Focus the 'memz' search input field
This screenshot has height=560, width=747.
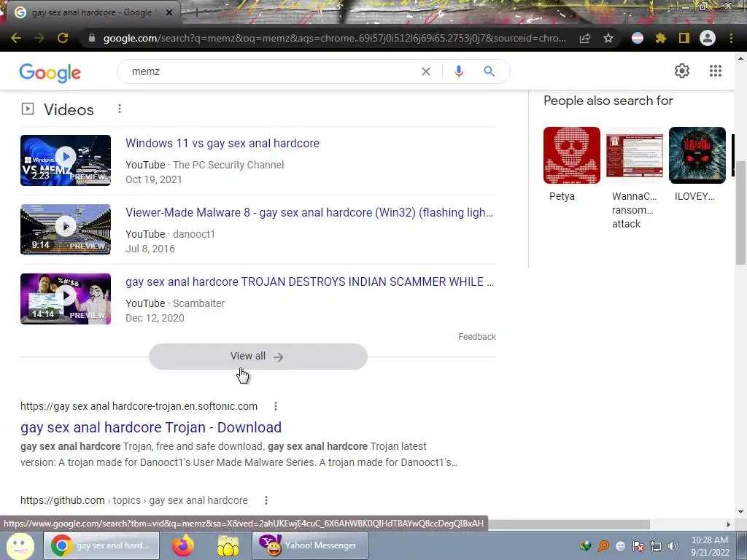coord(271,71)
